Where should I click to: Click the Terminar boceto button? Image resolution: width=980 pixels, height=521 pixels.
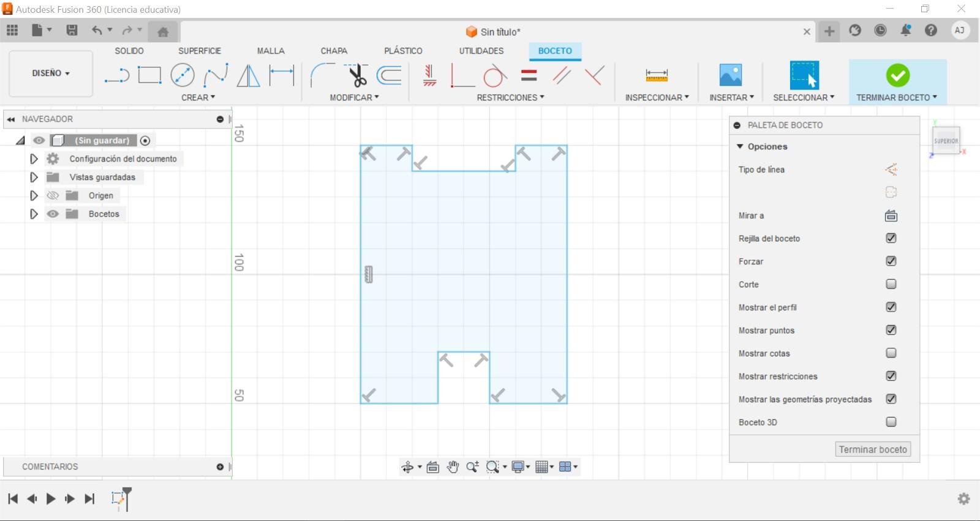(x=873, y=449)
